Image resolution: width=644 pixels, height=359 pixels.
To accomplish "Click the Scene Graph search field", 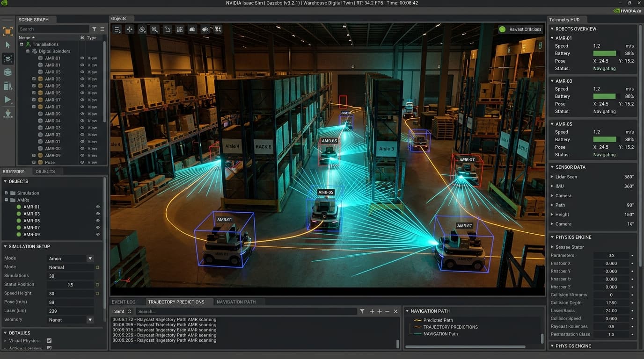I will [x=53, y=29].
